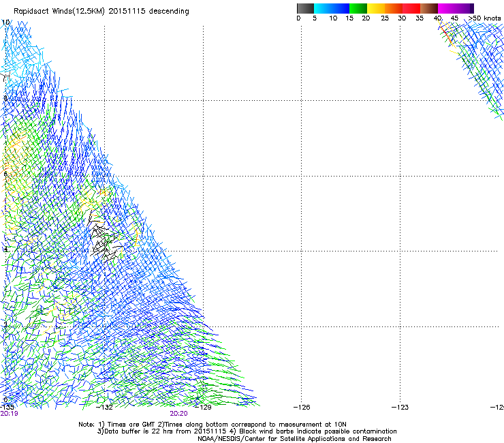Click the brown 35–40 knots color segment
The image size is (504, 443).
tap(429, 8)
